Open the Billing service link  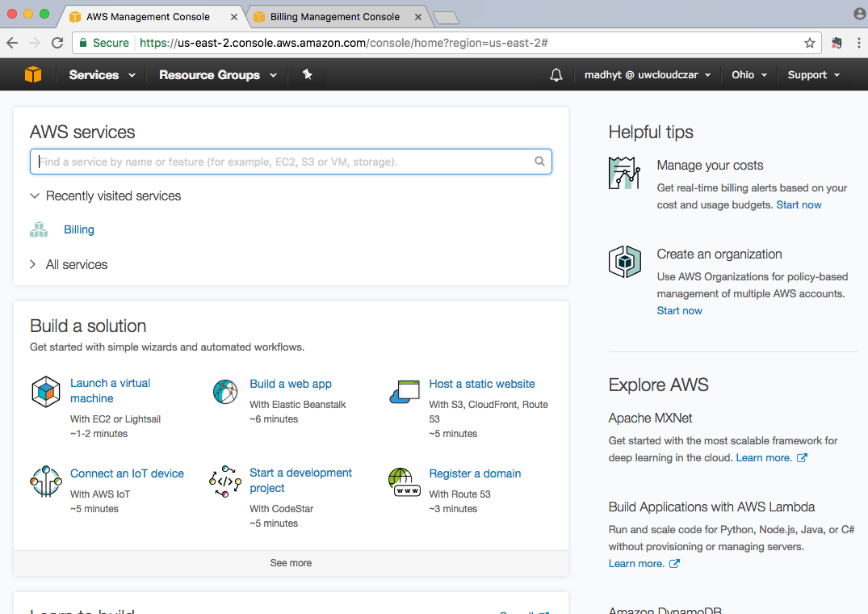click(x=78, y=229)
